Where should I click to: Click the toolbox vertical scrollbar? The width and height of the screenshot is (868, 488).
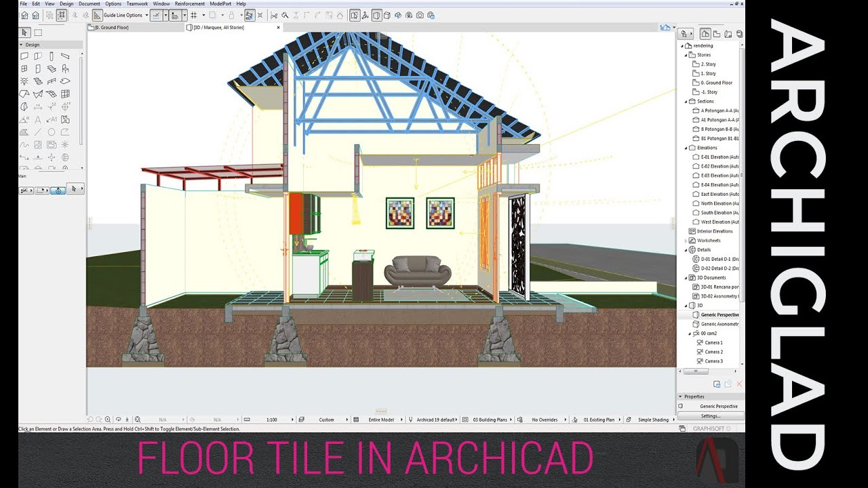(81, 100)
